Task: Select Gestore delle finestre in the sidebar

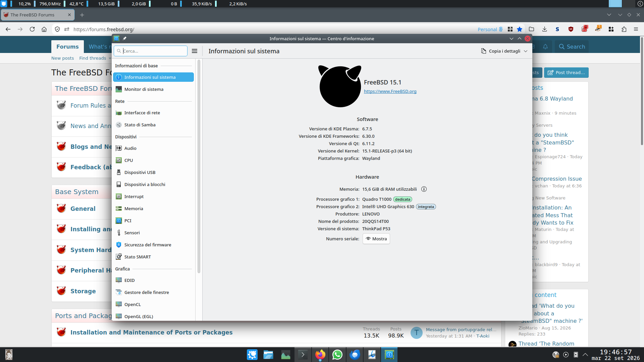Action: [x=153, y=292]
